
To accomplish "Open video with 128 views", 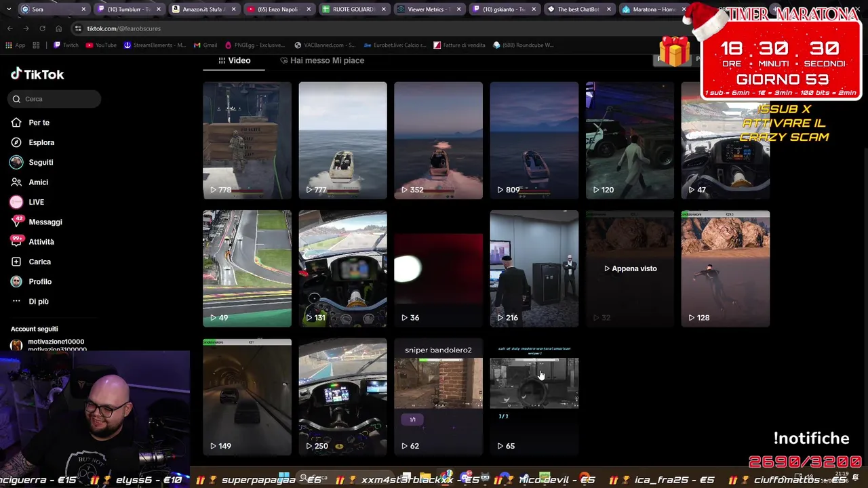I will pyautogui.click(x=725, y=268).
